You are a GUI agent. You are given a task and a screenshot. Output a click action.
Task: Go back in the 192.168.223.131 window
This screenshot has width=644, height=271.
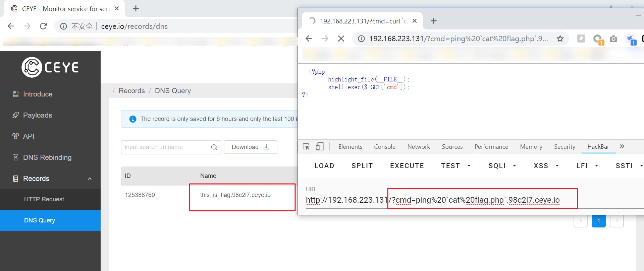(x=309, y=39)
